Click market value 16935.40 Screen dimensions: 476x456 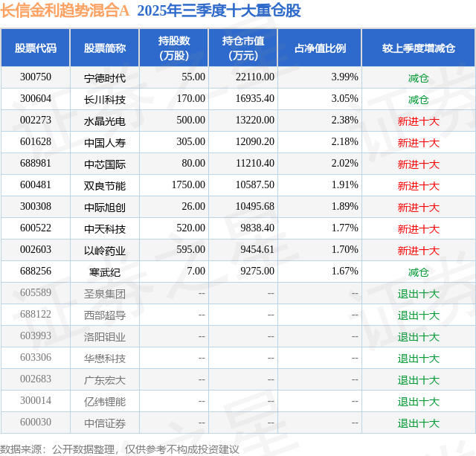pyautogui.click(x=255, y=99)
